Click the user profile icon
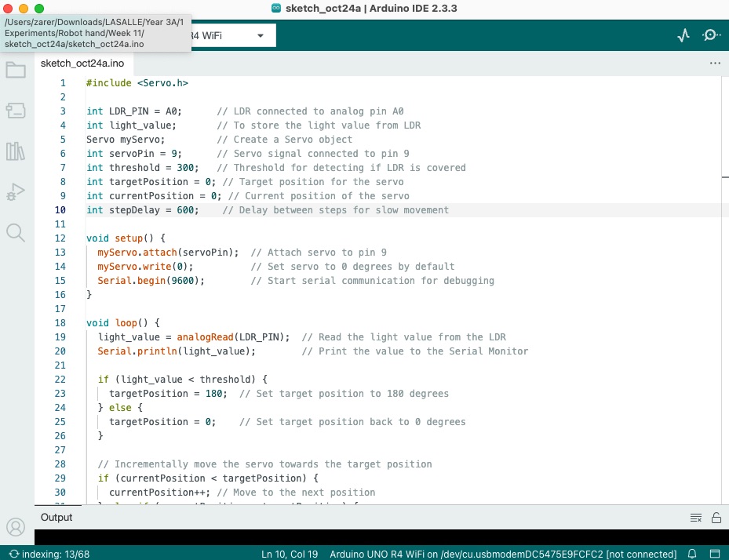The height and width of the screenshot is (560, 729). click(x=16, y=527)
